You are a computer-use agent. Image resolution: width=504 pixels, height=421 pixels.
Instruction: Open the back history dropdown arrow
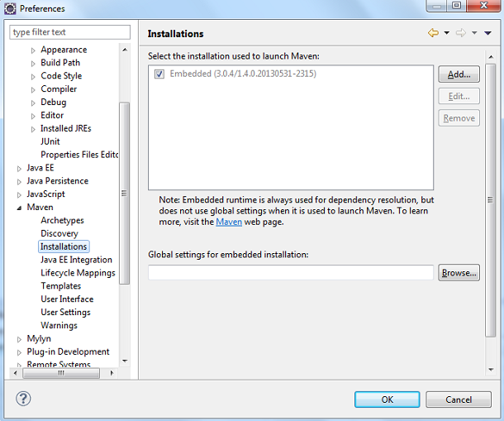point(447,33)
